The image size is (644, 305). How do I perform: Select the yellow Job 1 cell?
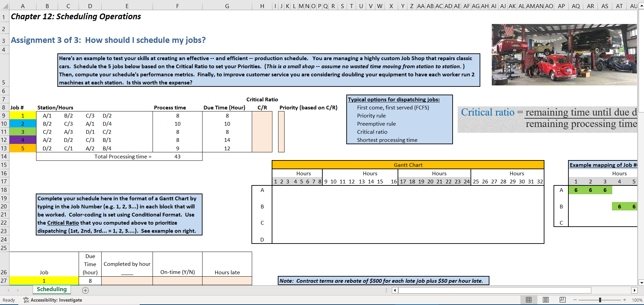click(x=23, y=116)
